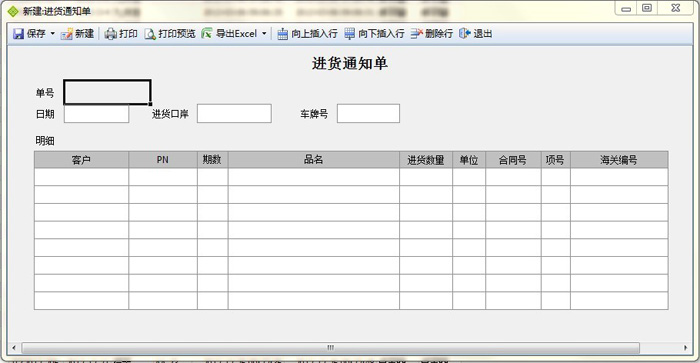
Task: Click the 海关编号 column header
Action: click(x=619, y=160)
